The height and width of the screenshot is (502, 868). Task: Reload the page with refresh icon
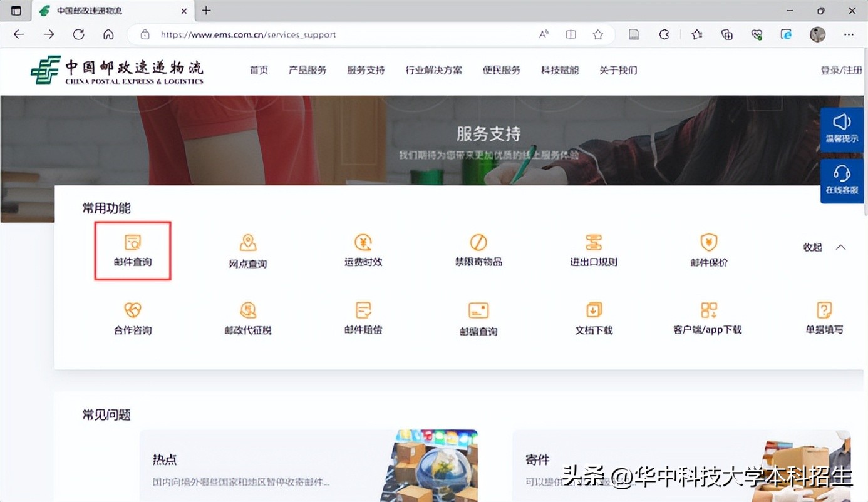[x=78, y=34]
